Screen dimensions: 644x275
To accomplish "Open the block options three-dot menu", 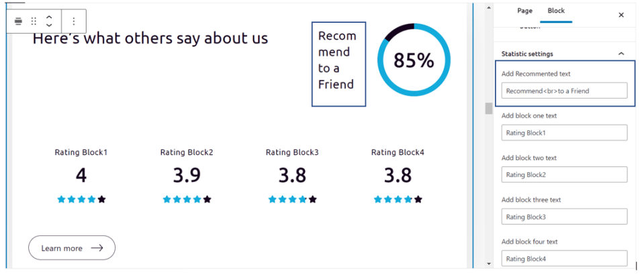I will click(74, 21).
